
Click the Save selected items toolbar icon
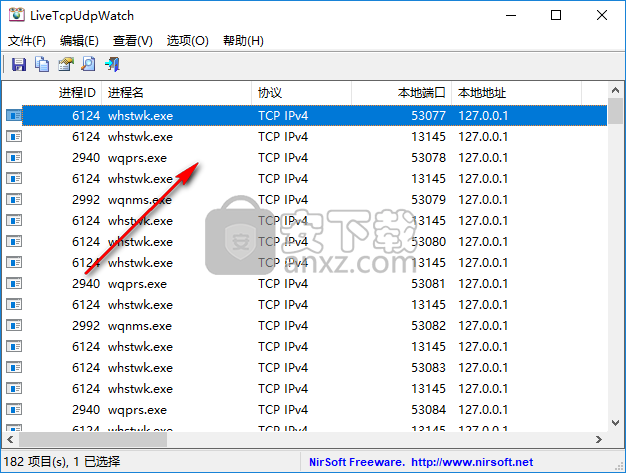(18, 65)
